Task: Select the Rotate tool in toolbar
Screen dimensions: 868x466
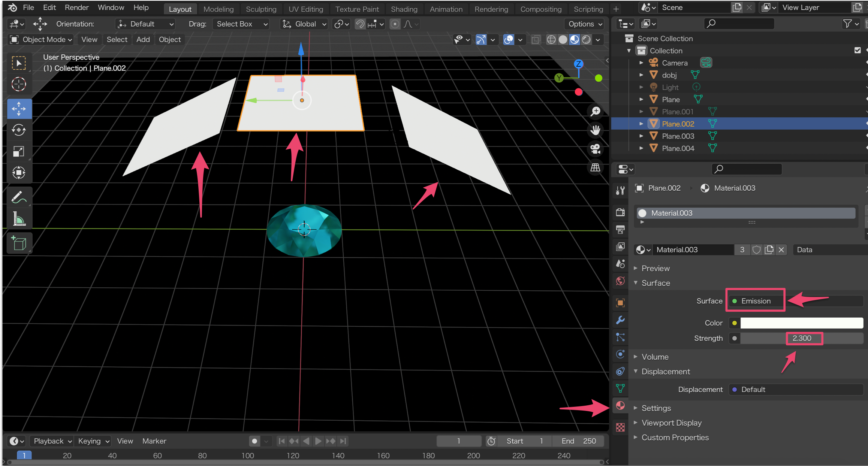Action: tap(19, 130)
